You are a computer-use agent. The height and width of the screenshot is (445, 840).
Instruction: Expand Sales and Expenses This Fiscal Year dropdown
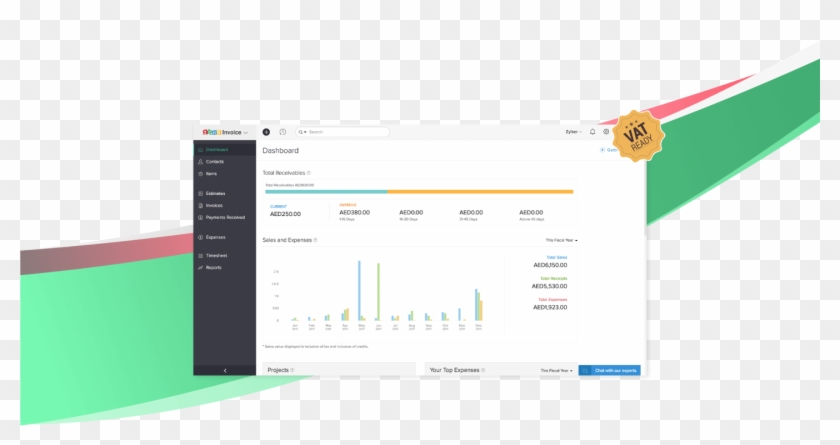(561, 240)
